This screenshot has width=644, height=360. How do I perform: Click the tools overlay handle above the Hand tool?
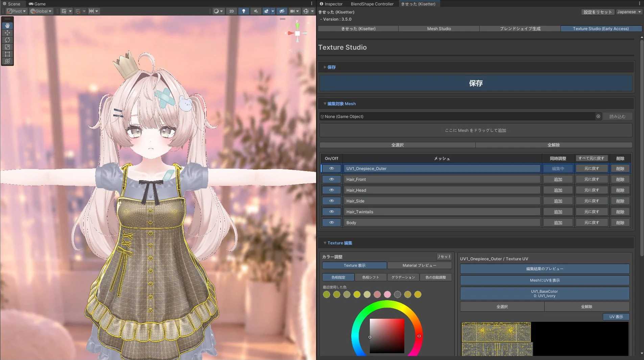tap(7, 19)
